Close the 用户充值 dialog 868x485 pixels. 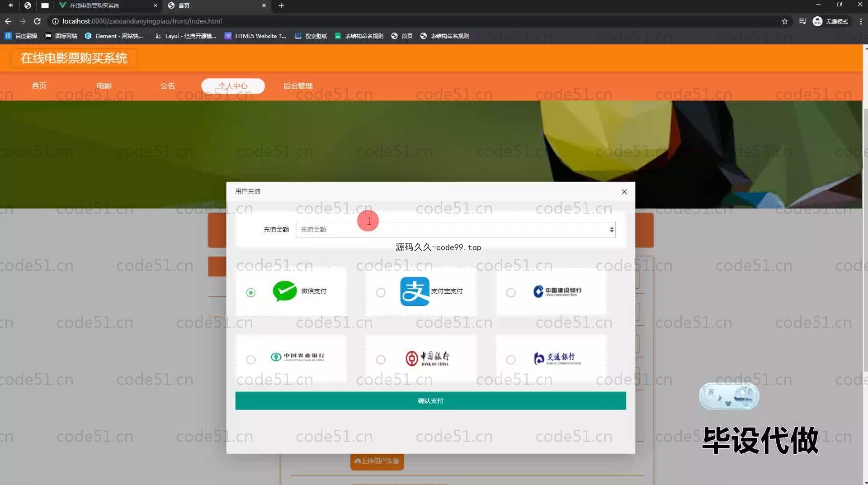point(624,192)
